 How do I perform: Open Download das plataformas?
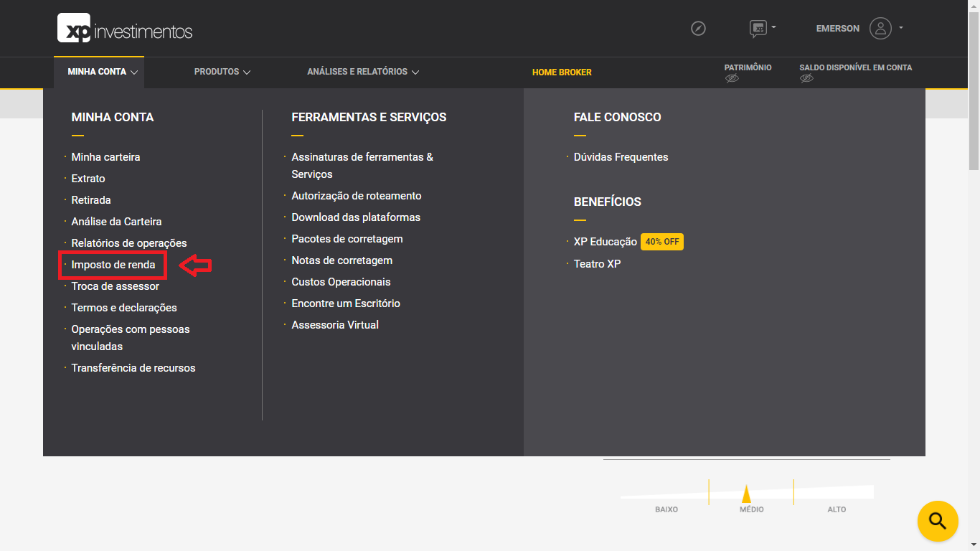click(356, 217)
